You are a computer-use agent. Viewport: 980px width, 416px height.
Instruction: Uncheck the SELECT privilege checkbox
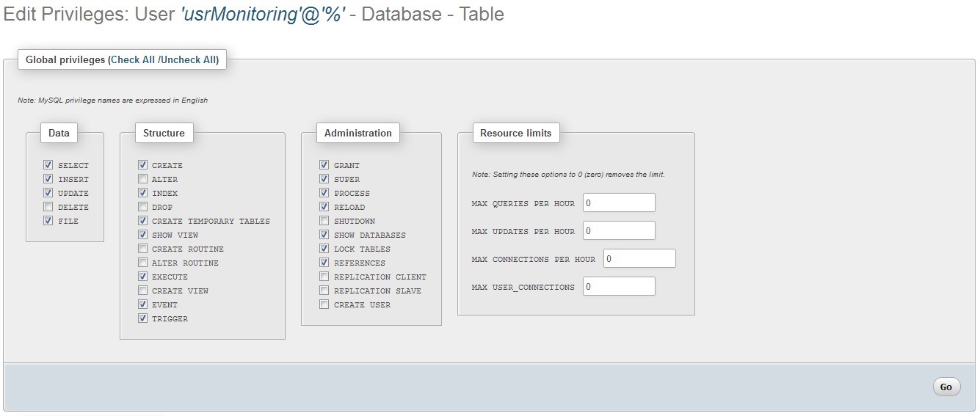coord(48,165)
